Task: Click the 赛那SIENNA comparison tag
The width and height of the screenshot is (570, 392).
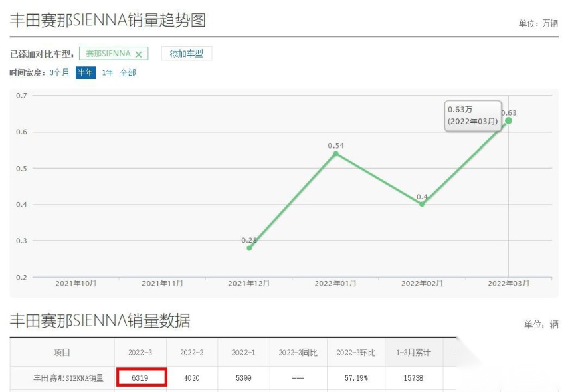Action: tap(114, 54)
